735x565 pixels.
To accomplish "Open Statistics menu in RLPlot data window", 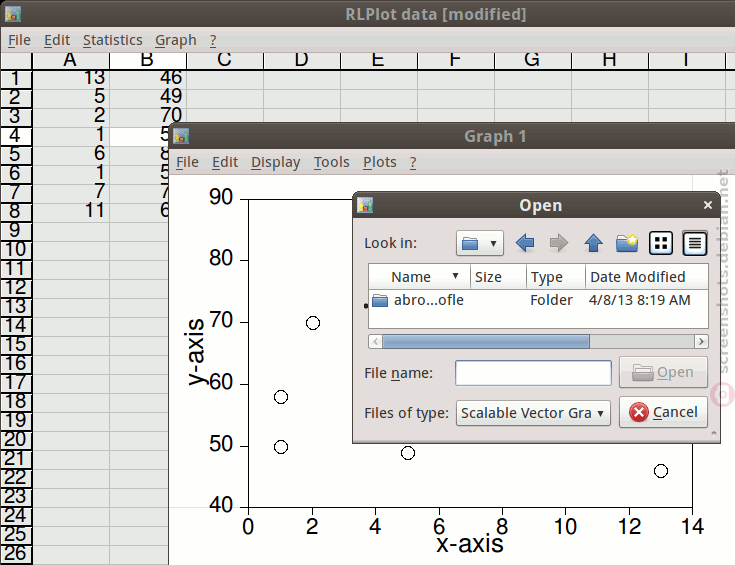I will [112, 40].
